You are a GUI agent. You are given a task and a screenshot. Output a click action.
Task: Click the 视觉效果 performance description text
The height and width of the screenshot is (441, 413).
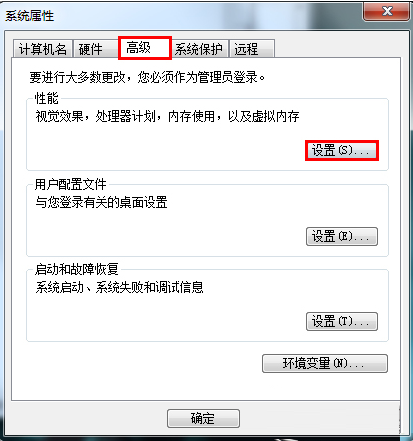pos(167,116)
